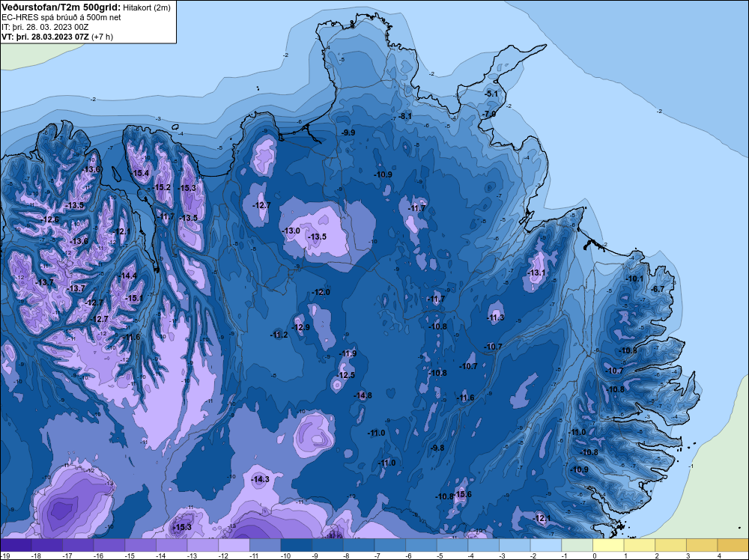This screenshot has width=749, height=560.
Task: Click the -11.2 temperature value
Action: (279, 335)
